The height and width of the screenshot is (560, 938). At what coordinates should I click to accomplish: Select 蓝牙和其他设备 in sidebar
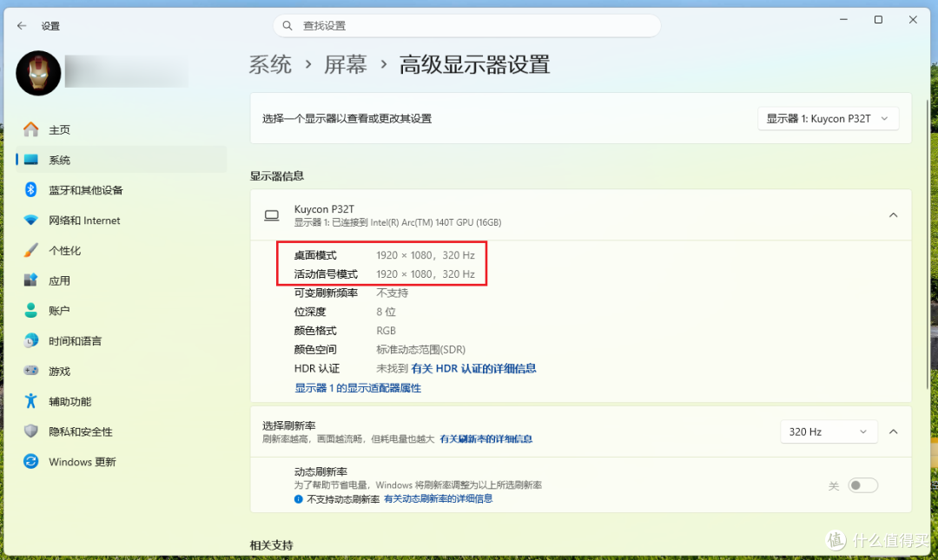[122, 189]
